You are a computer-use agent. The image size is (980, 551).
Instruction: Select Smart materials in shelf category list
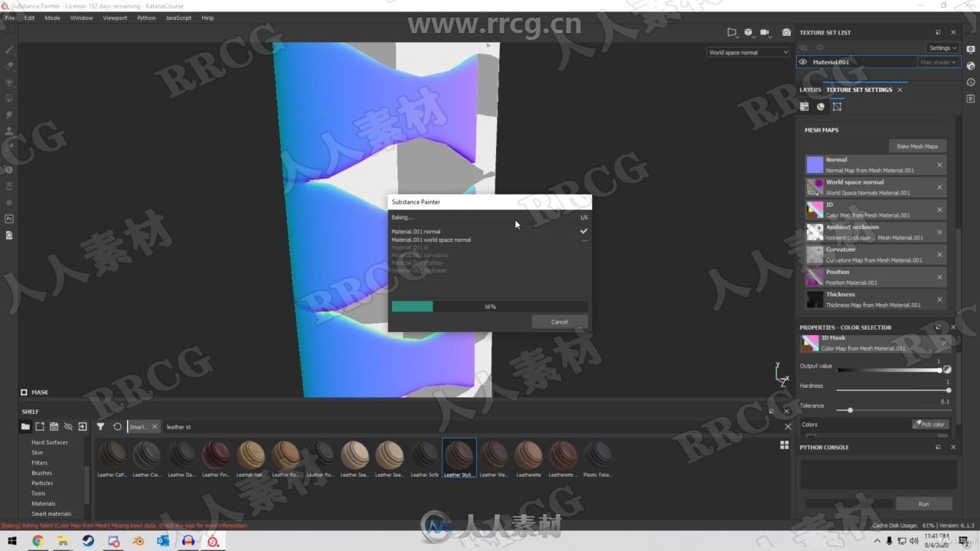coord(51,514)
